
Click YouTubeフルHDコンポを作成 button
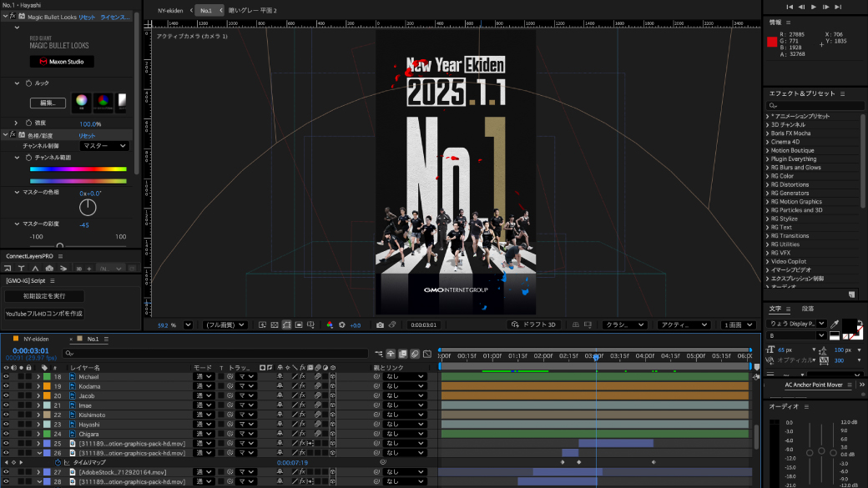pyautogui.click(x=44, y=314)
